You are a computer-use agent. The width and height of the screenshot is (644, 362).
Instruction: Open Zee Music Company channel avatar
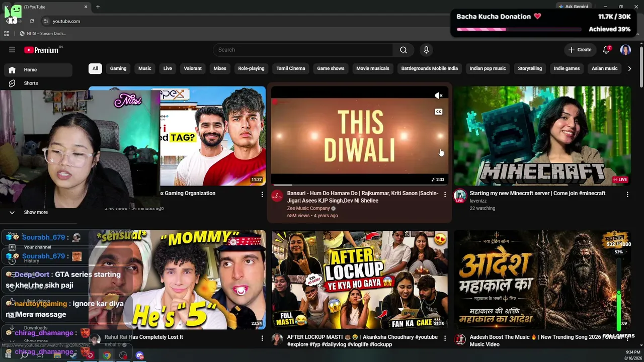click(277, 196)
